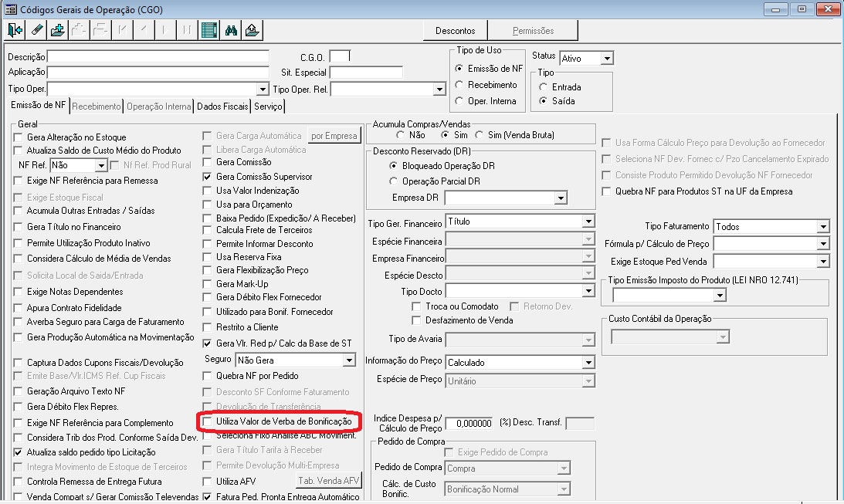This screenshot has width=844, height=504.
Task: Select Não for Acumula Compras/Vendas
Action: click(400, 135)
